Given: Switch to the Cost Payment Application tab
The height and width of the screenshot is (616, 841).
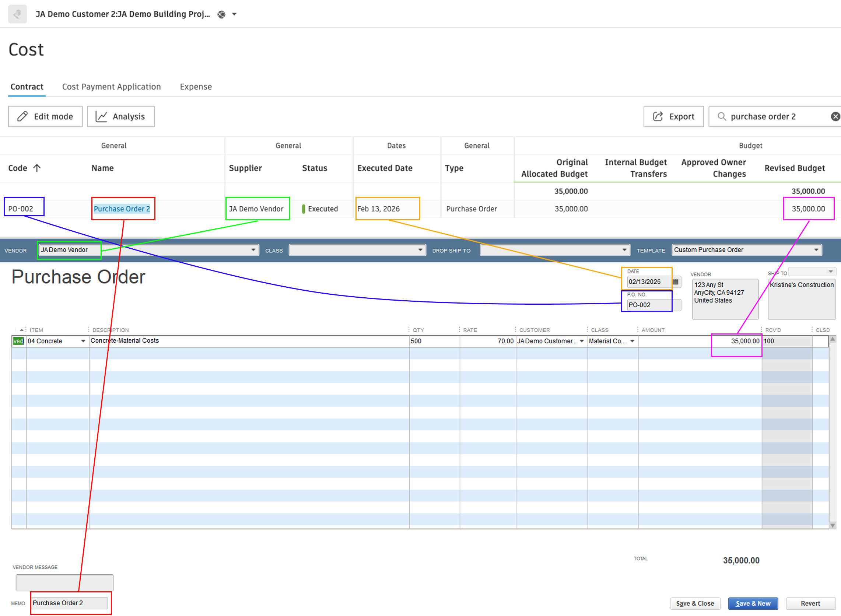Looking at the screenshot, I should (x=111, y=87).
